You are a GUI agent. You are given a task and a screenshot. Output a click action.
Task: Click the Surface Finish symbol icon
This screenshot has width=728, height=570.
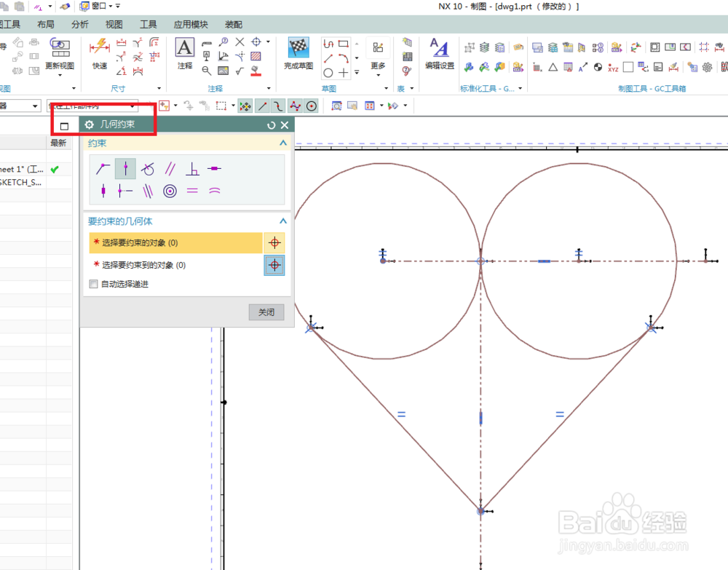240,71
